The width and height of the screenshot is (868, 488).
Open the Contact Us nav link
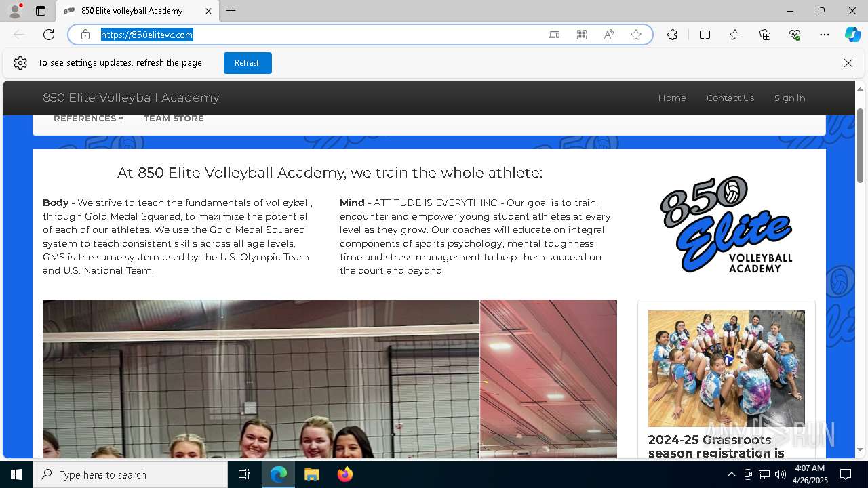point(730,98)
